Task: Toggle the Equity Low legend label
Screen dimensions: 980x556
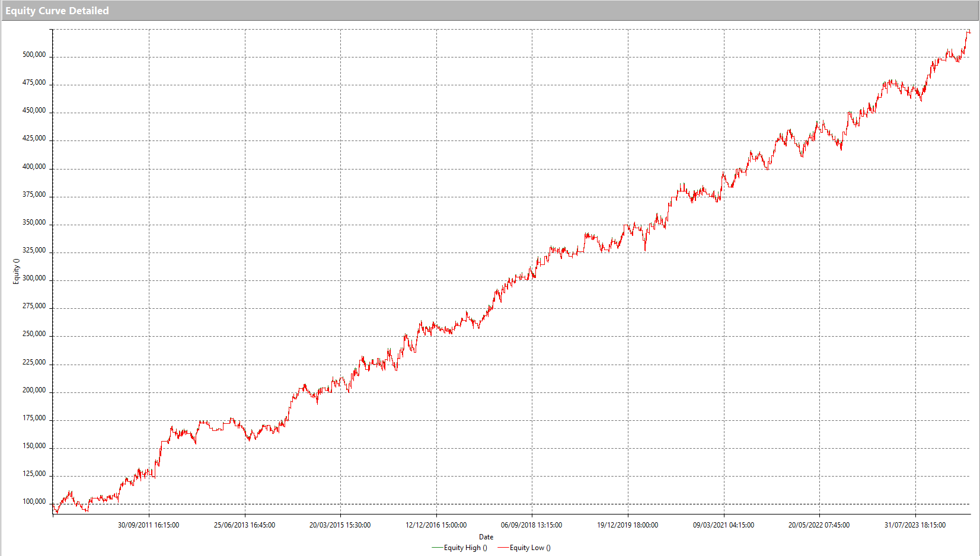Action: 530,548
